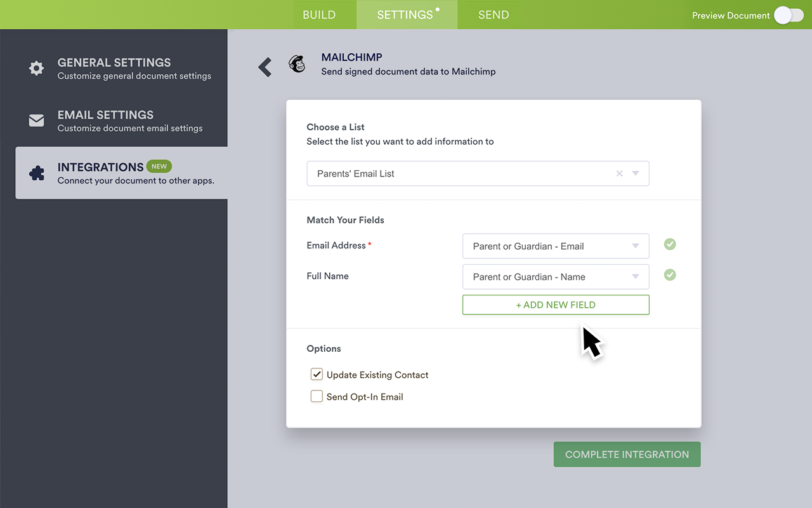Toggle the Preview Document switch

tap(789, 15)
